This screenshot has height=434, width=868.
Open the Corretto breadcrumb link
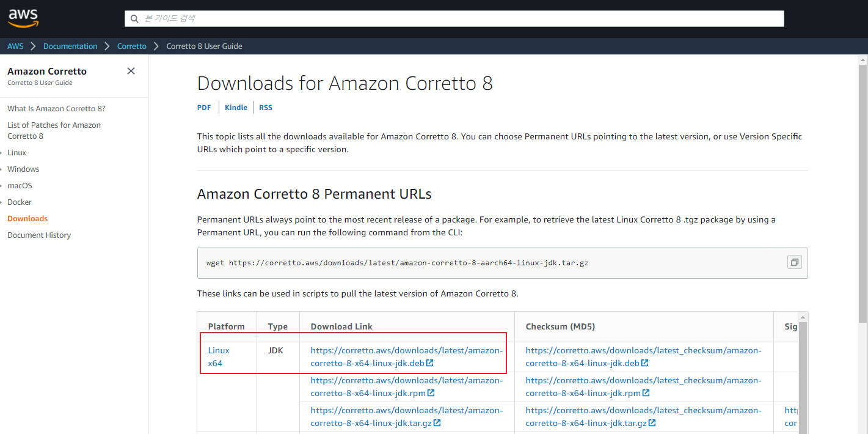(x=132, y=46)
